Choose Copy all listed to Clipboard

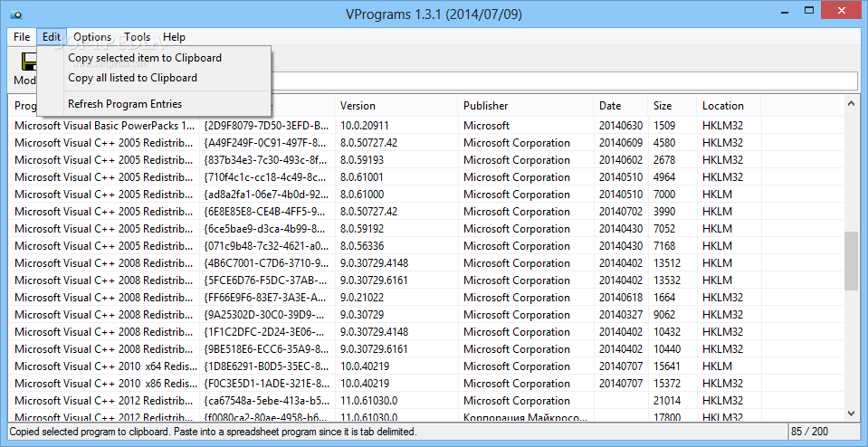(133, 78)
